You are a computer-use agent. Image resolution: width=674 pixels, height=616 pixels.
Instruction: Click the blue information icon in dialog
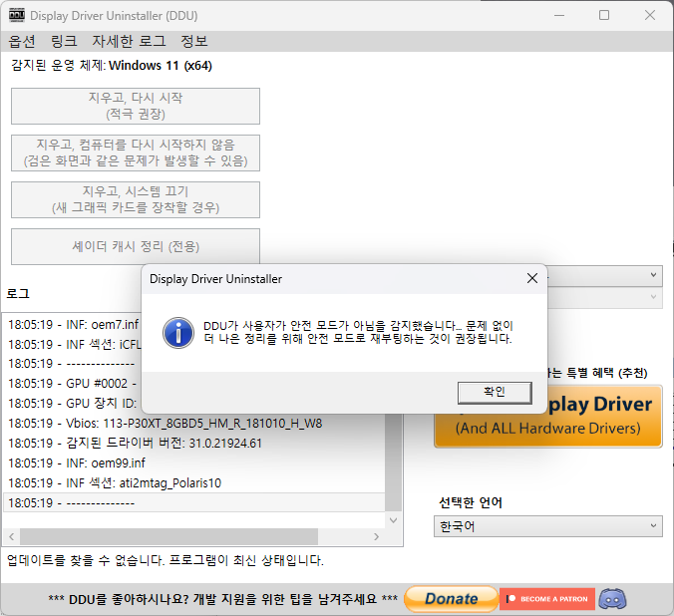click(x=177, y=333)
